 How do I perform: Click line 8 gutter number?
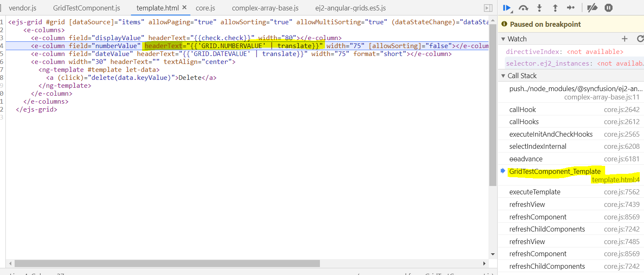tap(2, 78)
